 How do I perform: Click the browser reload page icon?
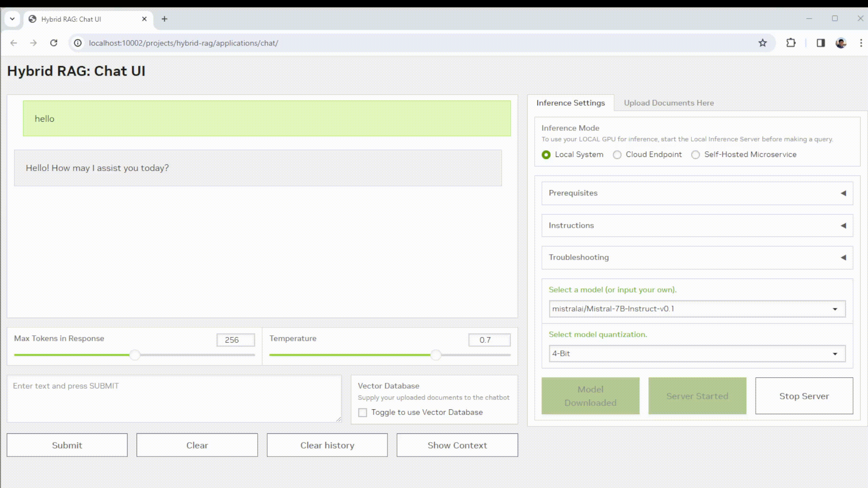coord(54,43)
